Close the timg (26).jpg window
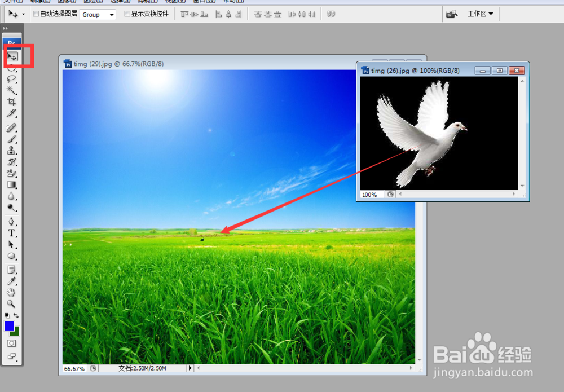Screen dimensions: 564x392 [517, 71]
